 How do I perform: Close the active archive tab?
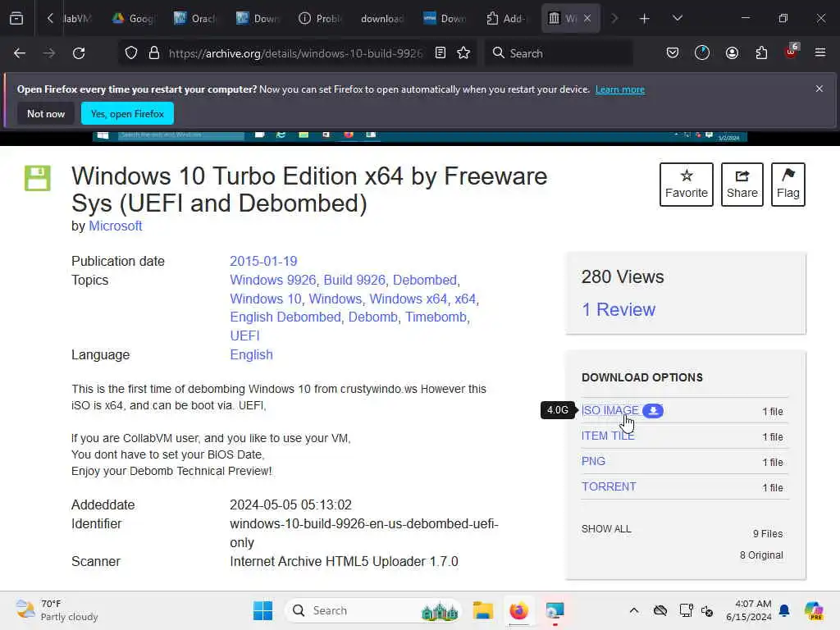587,19
